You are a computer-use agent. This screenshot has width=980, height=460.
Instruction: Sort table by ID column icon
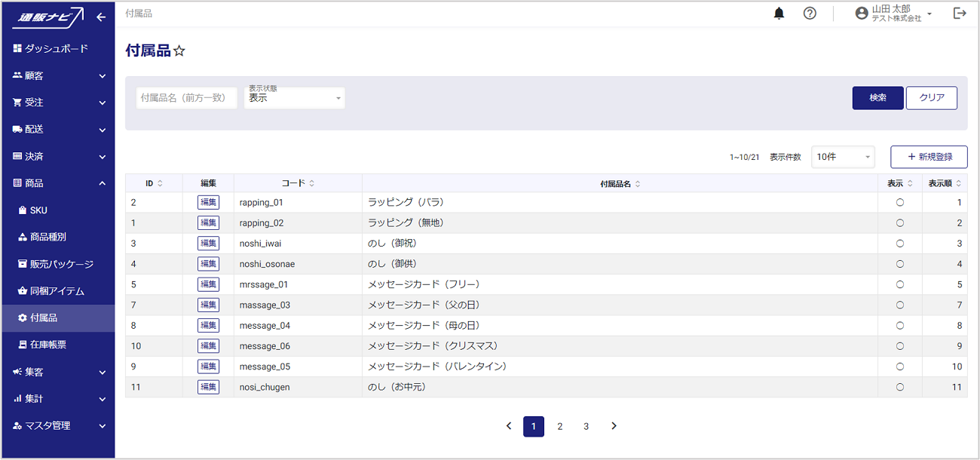[x=160, y=183]
